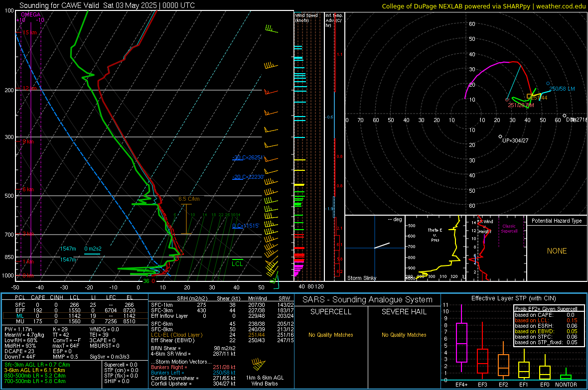
Task: Click 'No Quality Matches' under SUPERCELL
Action: tap(331, 335)
